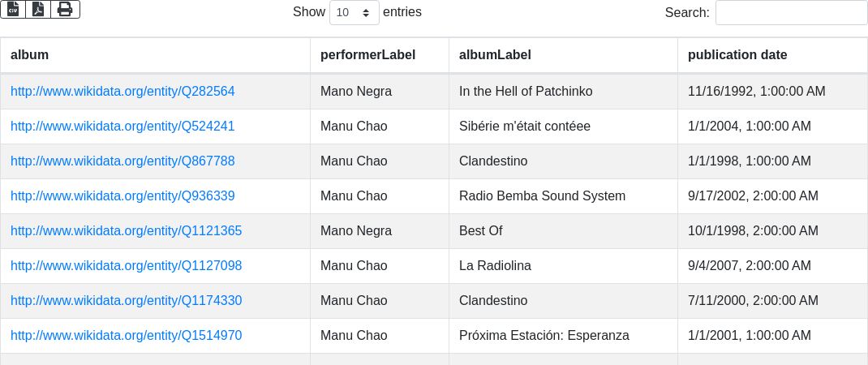Open the Q1121365 entity link
868x365 pixels.
pyautogui.click(x=126, y=231)
